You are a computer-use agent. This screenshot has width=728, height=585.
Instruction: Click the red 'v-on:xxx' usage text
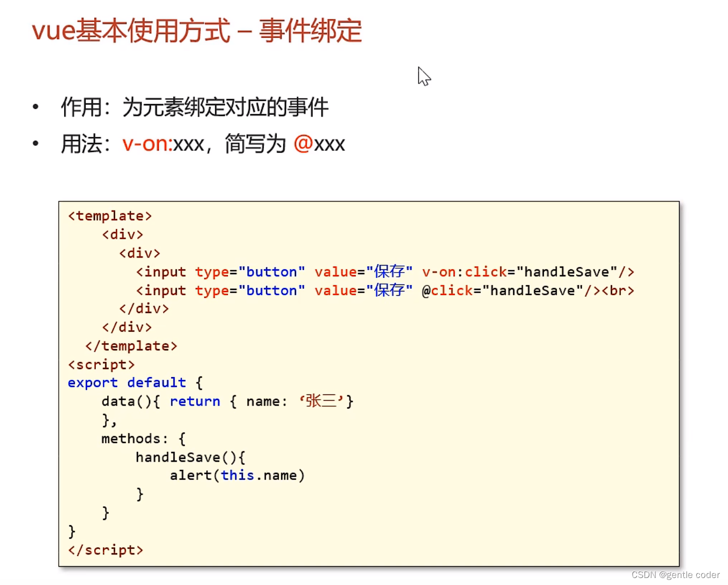pyautogui.click(x=163, y=144)
